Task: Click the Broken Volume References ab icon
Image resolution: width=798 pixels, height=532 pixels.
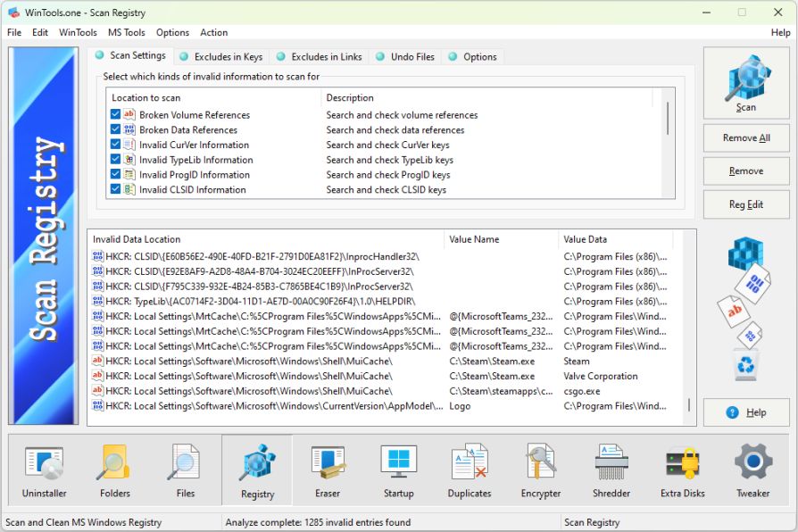Action: (129, 114)
